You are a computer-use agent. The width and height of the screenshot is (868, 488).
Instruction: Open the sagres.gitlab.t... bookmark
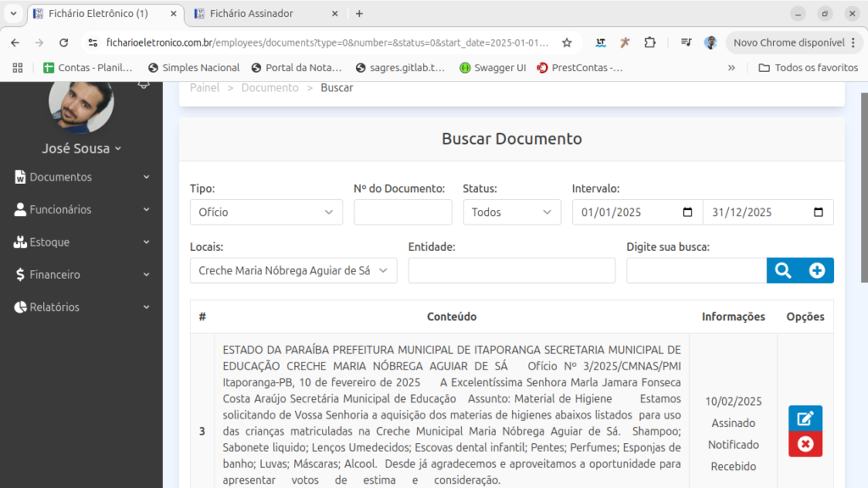[x=401, y=68]
